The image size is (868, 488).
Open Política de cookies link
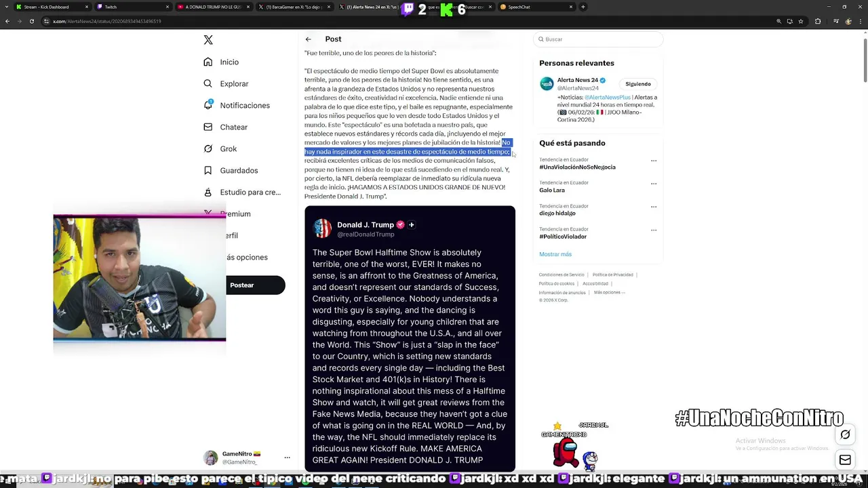(x=557, y=283)
